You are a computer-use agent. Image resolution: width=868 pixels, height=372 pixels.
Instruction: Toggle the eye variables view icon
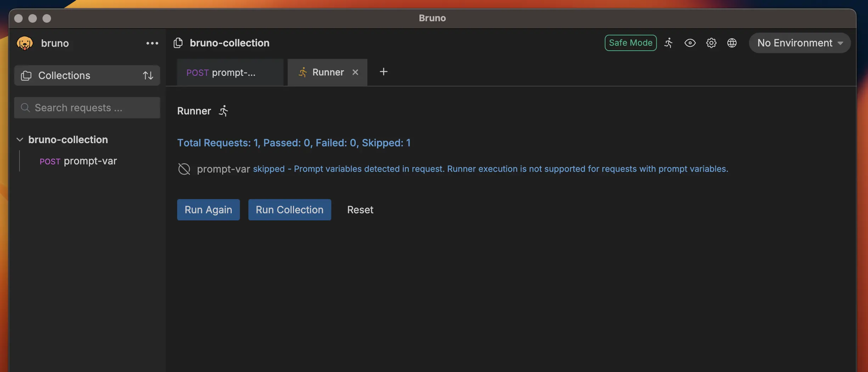pyautogui.click(x=690, y=43)
